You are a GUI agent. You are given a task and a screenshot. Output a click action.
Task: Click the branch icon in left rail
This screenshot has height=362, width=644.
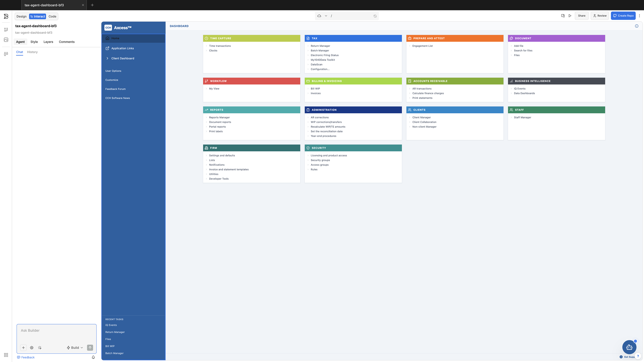[6, 30]
